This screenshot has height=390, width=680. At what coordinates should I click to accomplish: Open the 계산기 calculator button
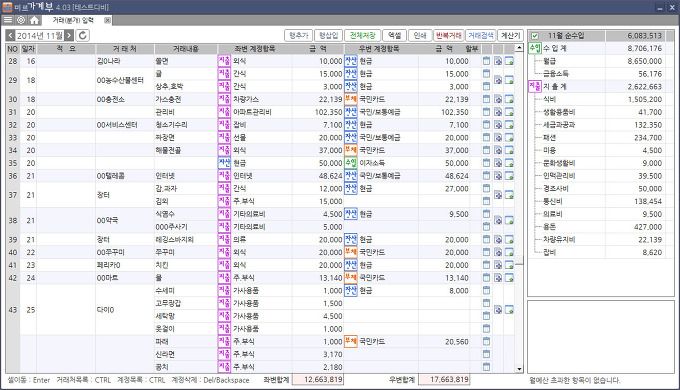click(510, 36)
